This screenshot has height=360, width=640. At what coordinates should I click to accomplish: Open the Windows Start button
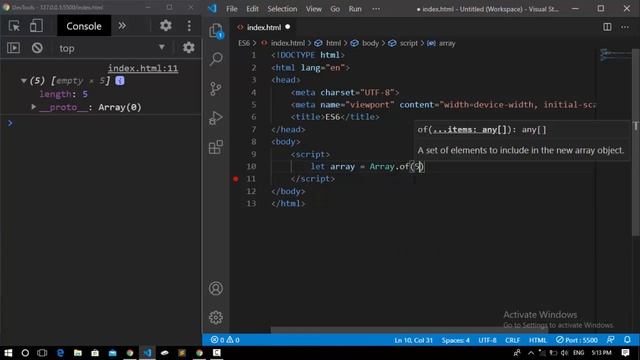pyautogui.click(x=8, y=353)
